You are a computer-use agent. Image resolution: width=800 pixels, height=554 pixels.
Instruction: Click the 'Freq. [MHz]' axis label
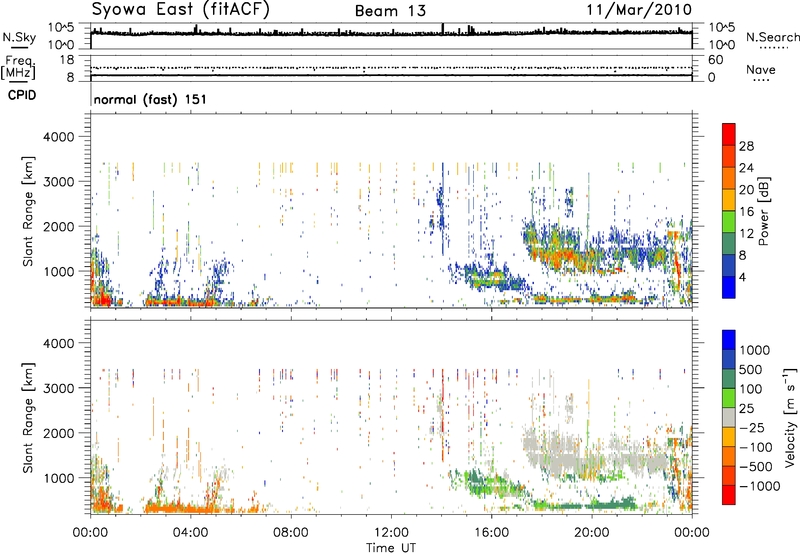[18, 68]
